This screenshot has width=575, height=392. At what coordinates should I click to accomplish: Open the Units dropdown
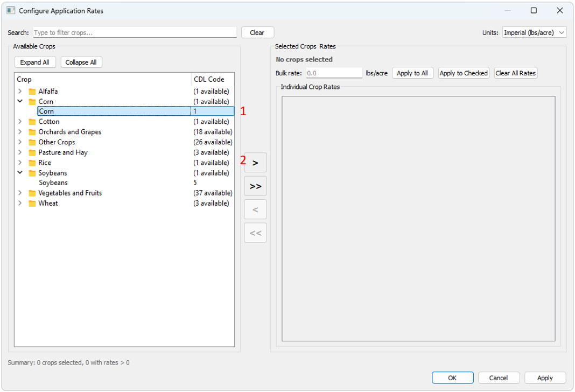tap(534, 33)
